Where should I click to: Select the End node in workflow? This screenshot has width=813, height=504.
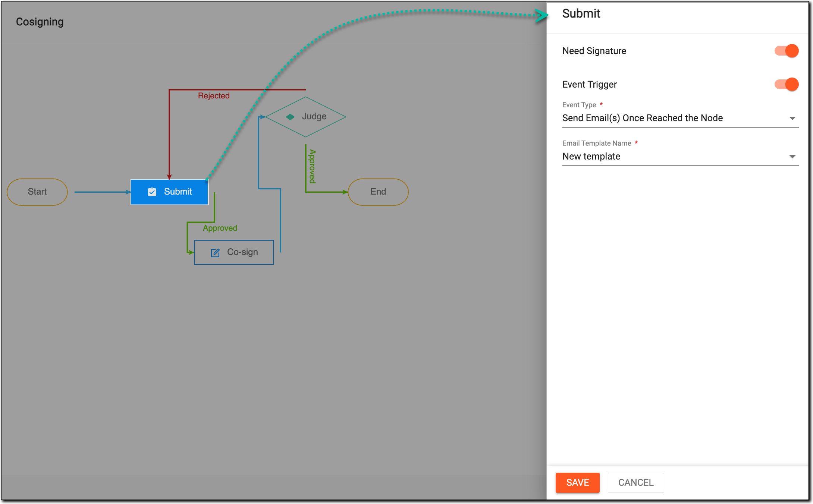[378, 192]
